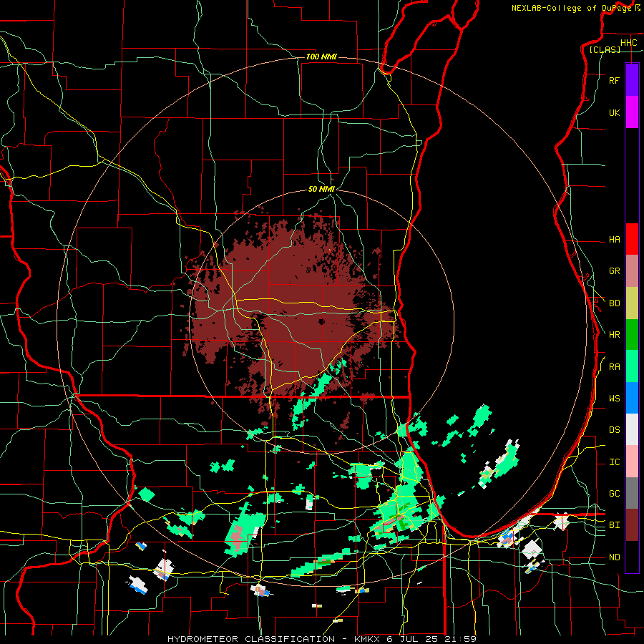Click the HA red legend swatch

tap(632, 239)
